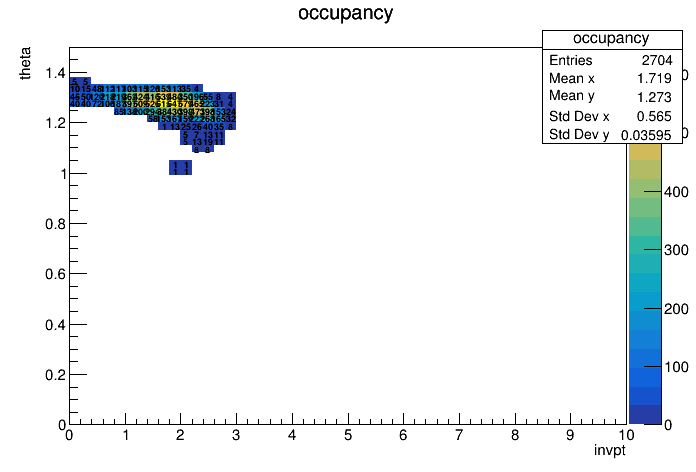Screen dimensions: 696x472
Task: Click the isolated histogram cells near theta 1
Action: [180, 167]
